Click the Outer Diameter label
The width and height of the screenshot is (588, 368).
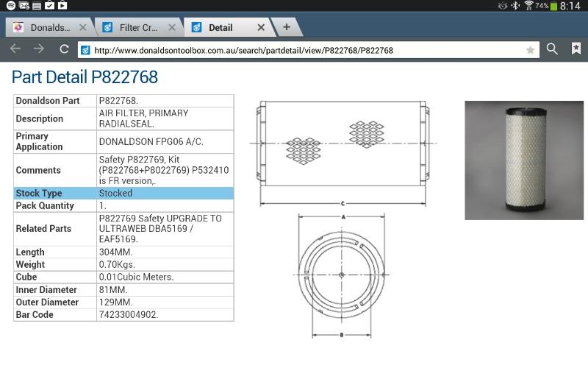47,302
